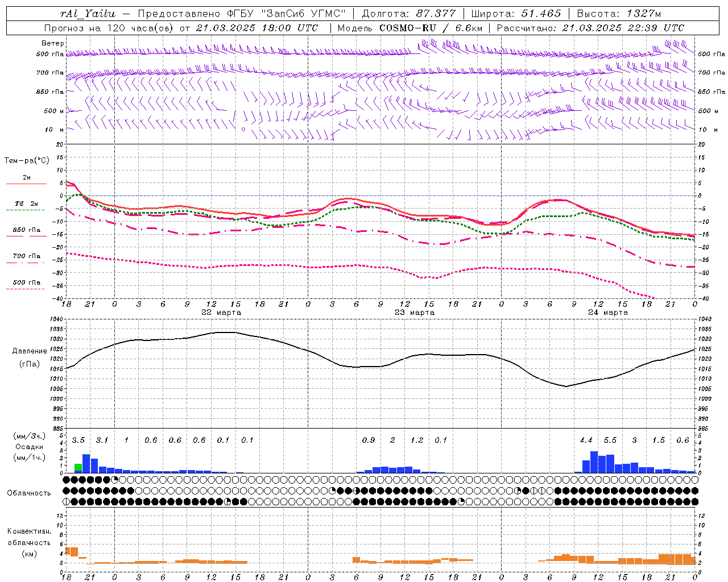This screenshot has height=582, width=728.
Task: Click the 3-hour precipitation value 3.5
Action: click(x=78, y=440)
